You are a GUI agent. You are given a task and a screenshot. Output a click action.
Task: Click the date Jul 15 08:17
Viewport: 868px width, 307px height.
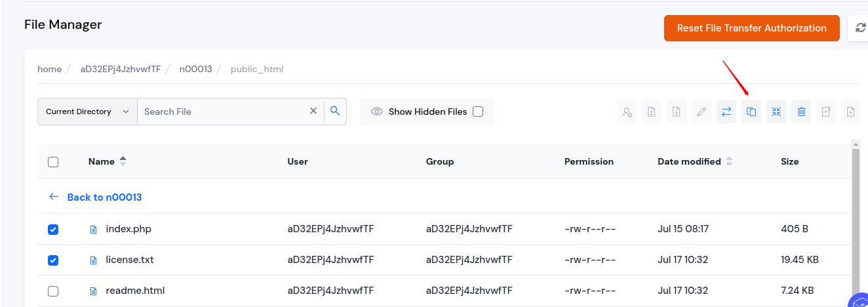[x=683, y=229]
